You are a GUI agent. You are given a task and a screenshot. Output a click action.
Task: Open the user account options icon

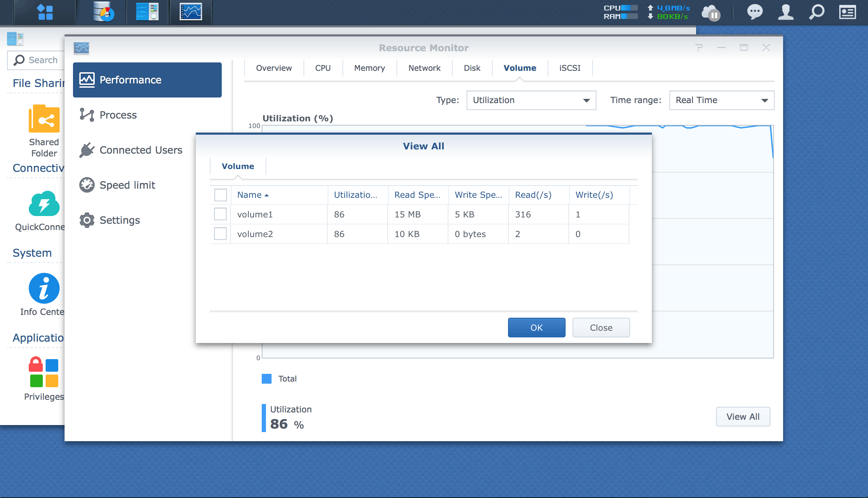786,12
